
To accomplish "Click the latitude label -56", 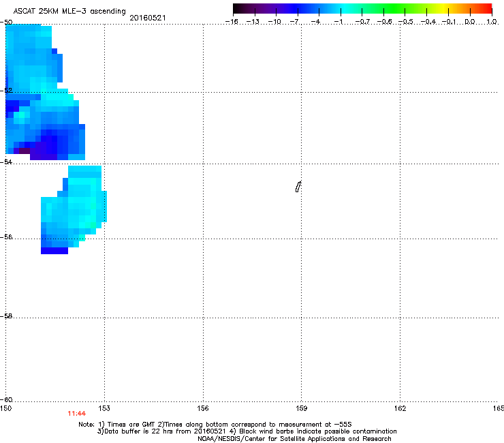I will tap(6, 236).
